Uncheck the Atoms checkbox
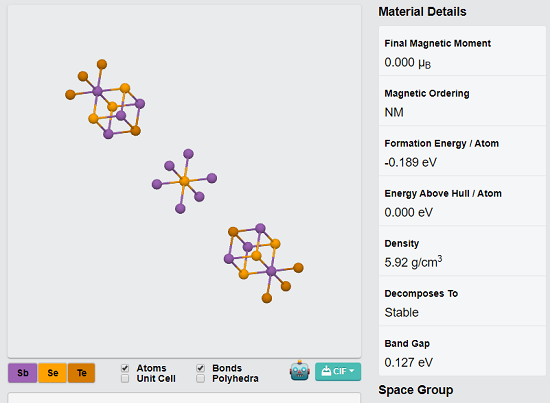This screenshot has width=550, height=403. click(x=125, y=368)
